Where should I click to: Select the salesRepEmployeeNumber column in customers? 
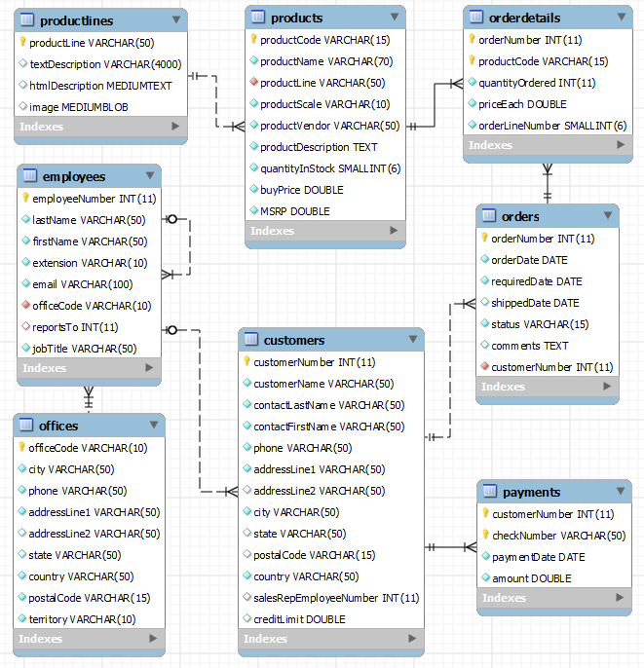click(331, 598)
